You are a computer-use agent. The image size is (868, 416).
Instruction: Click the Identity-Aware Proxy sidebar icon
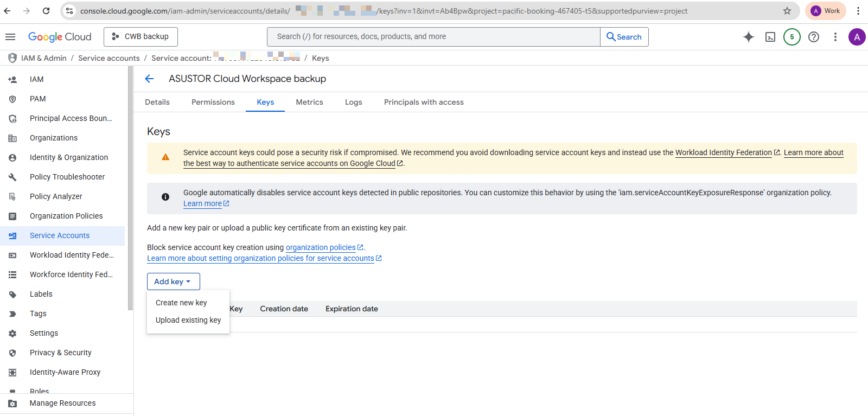pos(12,372)
